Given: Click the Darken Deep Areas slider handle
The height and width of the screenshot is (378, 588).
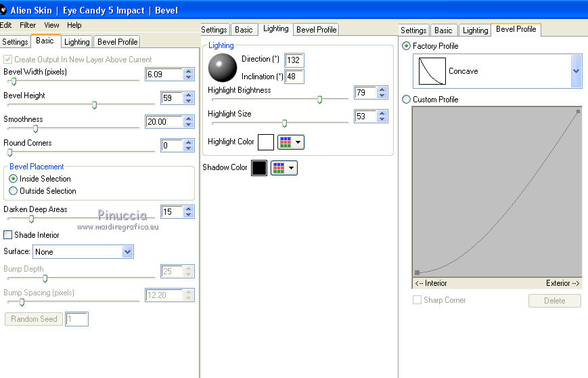Looking at the screenshot, I should pos(32,219).
